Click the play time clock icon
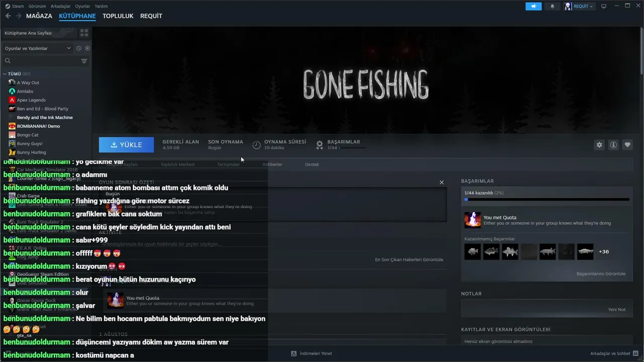Screen dimensions: 644x362 point(257,145)
